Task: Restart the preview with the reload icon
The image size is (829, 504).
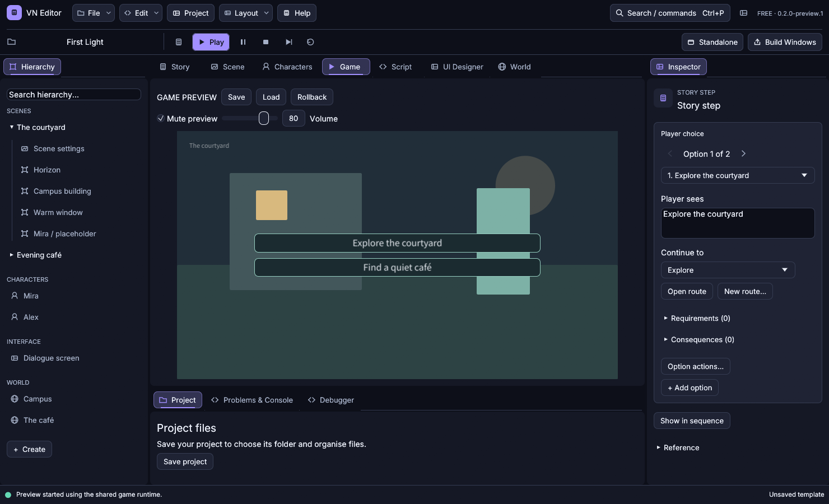Action: [x=310, y=42]
